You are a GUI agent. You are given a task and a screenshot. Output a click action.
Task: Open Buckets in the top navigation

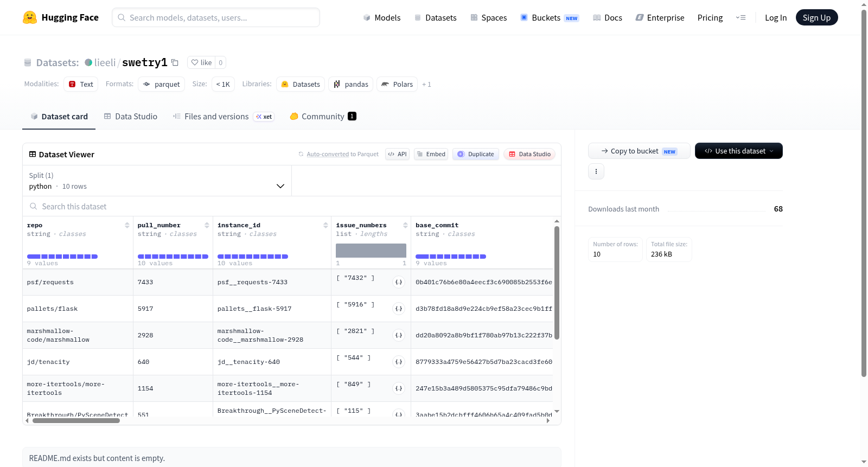(550, 18)
